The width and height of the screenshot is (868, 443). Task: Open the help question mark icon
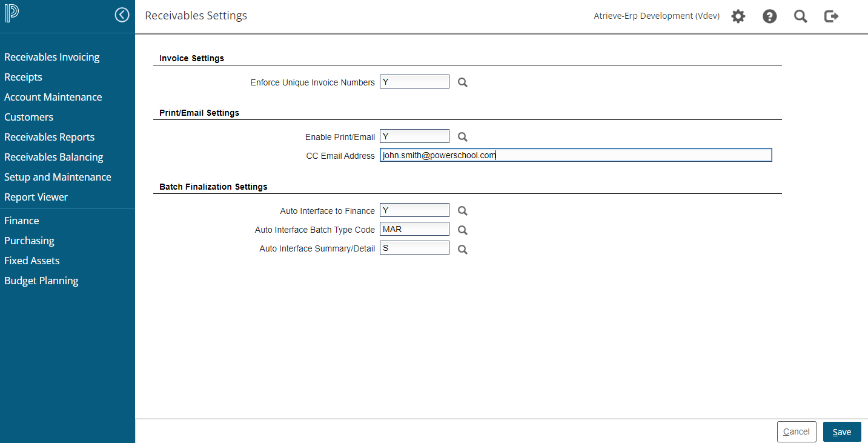point(769,16)
